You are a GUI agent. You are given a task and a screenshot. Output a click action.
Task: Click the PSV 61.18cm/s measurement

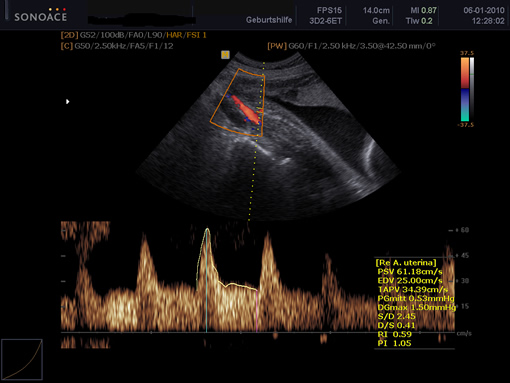(410, 272)
